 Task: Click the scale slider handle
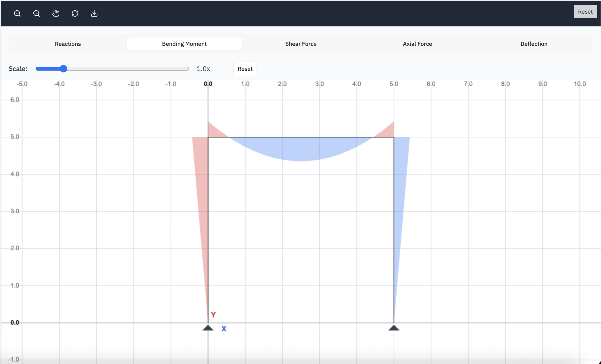click(63, 69)
